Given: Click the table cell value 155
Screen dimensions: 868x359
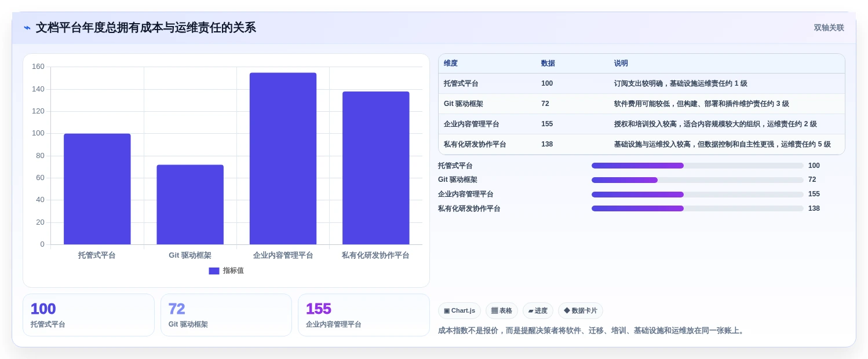Looking at the screenshot, I should (x=547, y=124).
